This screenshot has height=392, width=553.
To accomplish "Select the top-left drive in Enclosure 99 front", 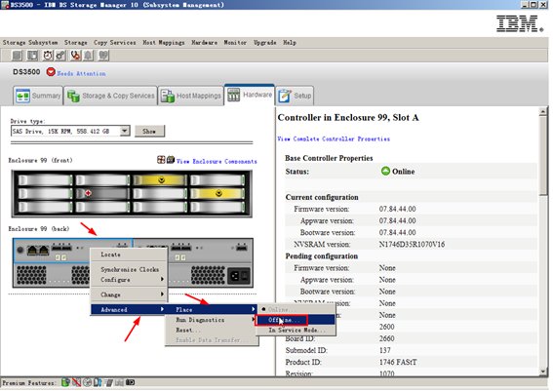I will (45, 180).
